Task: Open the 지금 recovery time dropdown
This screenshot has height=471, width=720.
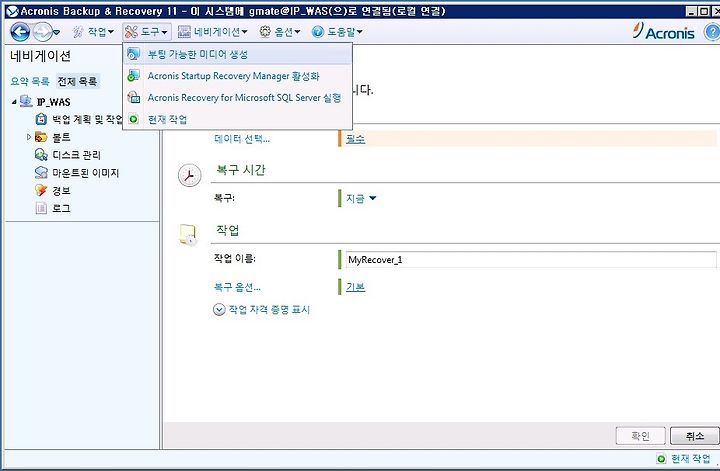Action: [x=361, y=198]
